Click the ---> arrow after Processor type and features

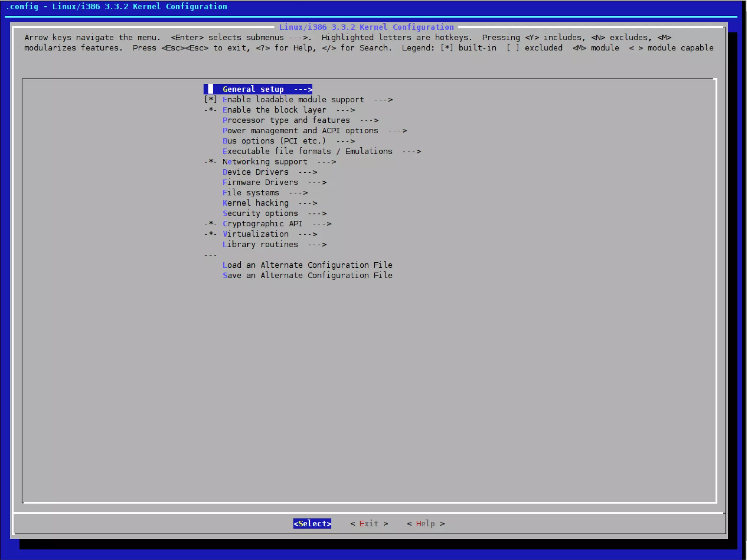click(369, 121)
